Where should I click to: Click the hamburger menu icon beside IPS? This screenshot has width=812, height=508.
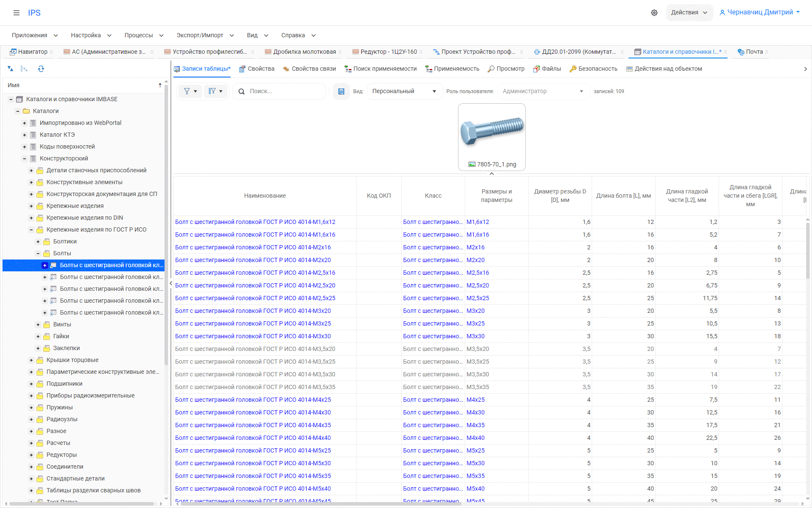tap(16, 13)
